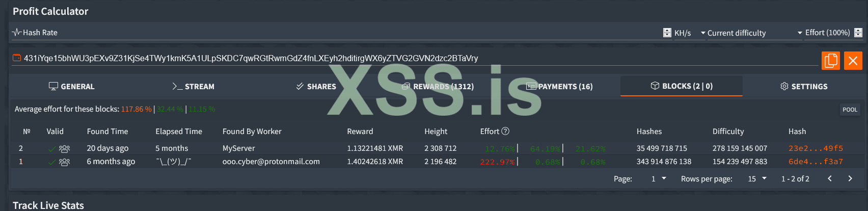Screen dimensions: 868x211
Task: Click the double-check icon on the Shares tab
Action: (x=300, y=86)
